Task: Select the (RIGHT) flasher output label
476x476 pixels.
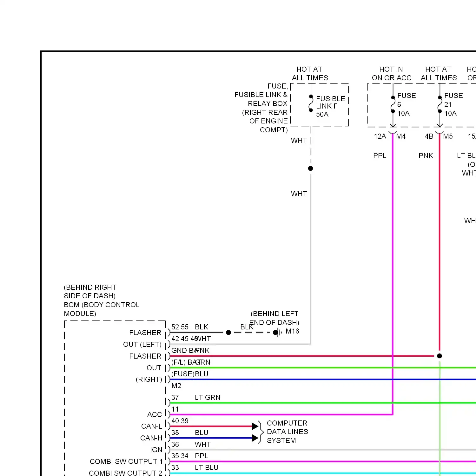Action: point(149,380)
